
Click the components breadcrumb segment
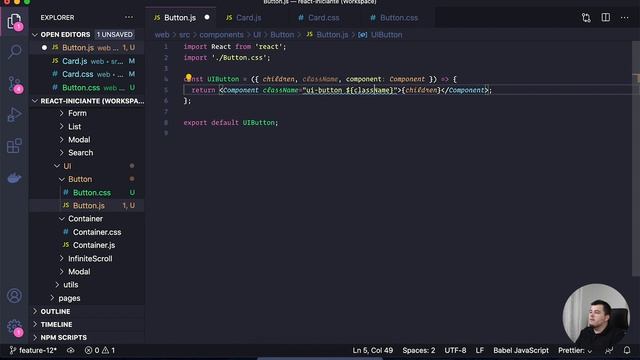click(221, 35)
